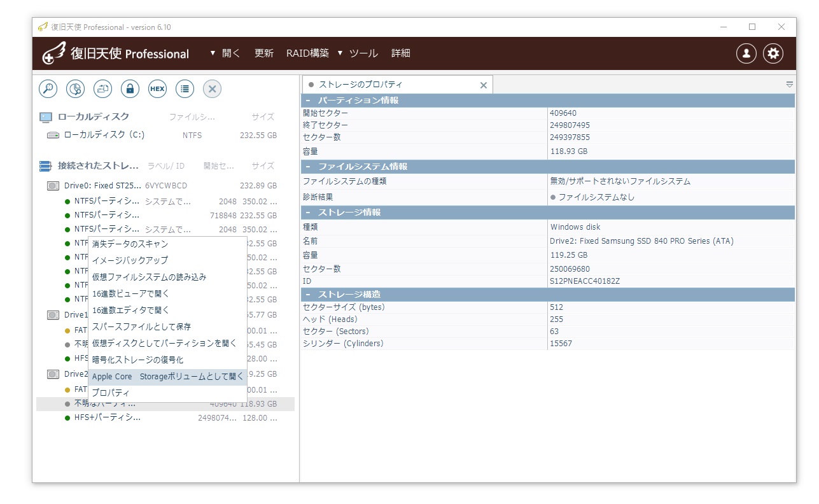The image size is (819, 504).
Task: Select NTFS partition row with start 718848
Action: pyautogui.click(x=165, y=215)
